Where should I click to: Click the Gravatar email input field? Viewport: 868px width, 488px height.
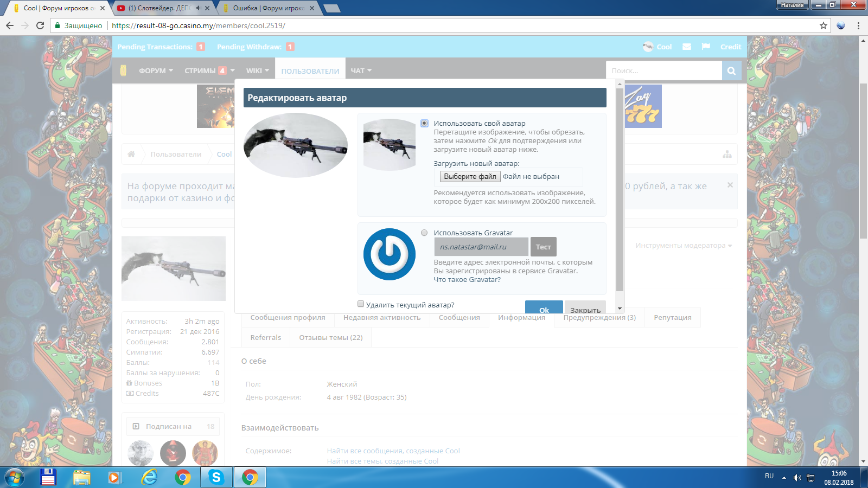click(481, 247)
